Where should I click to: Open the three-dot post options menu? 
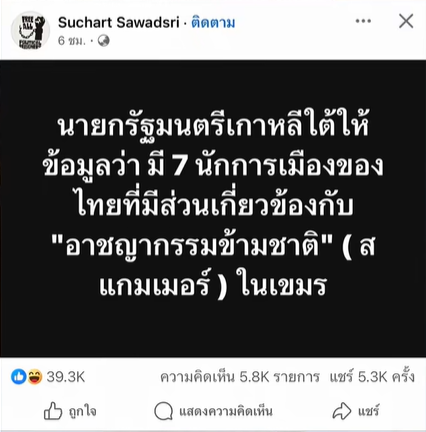click(x=363, y=21)
